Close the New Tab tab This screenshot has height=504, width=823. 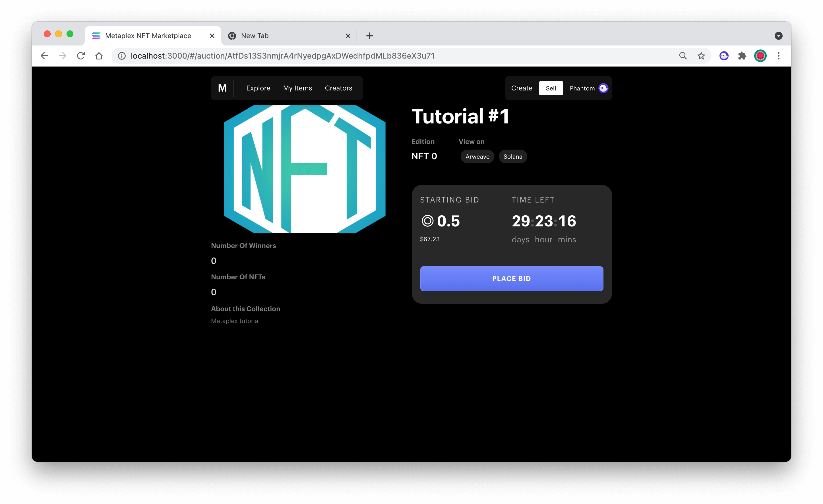(348, 36)
